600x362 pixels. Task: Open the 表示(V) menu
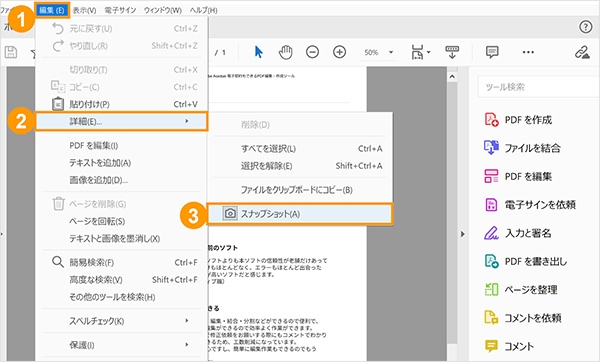(84, 10)
